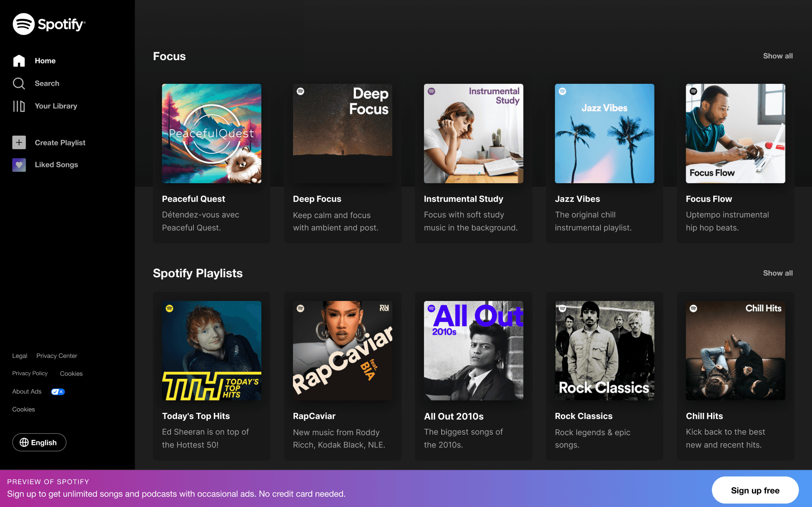Click the Liked Songs heart icon
812x507 pixels.
point(19,165)
